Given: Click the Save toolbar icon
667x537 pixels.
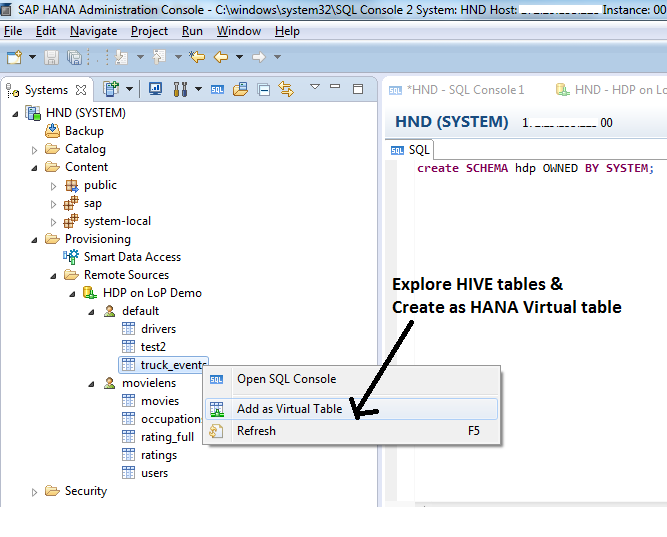Looking at the screenshot, I should click(51, 57).
